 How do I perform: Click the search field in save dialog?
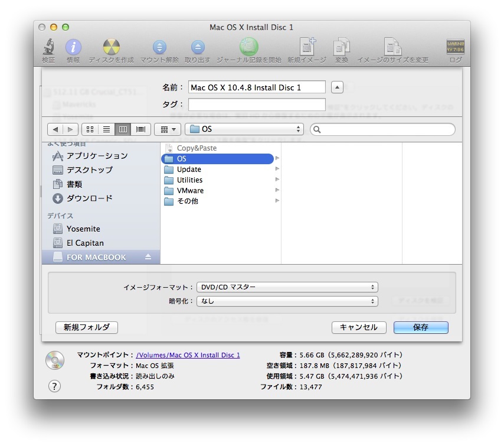pos(382,129)
